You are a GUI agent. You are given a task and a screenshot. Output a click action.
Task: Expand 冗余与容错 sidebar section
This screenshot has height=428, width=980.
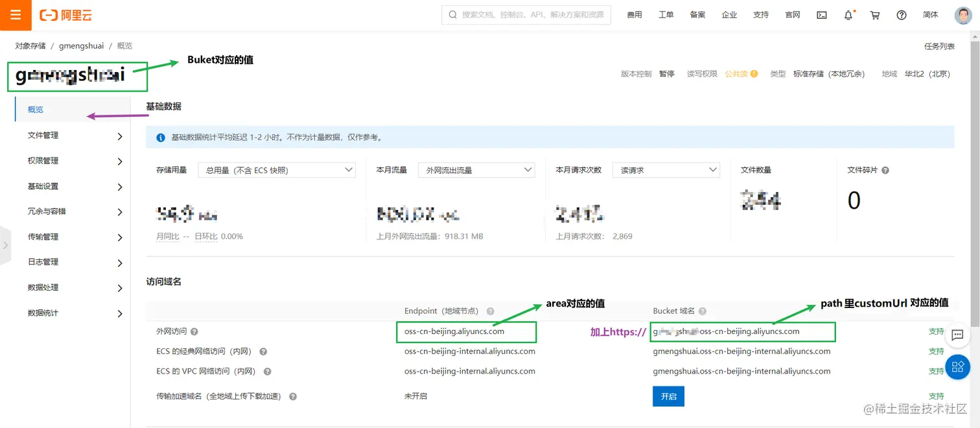(x=72, y=211)
